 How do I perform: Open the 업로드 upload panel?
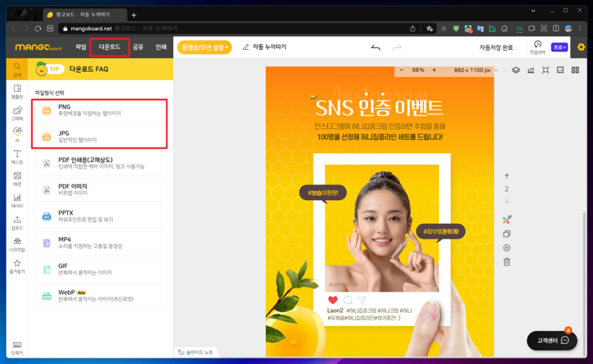(17, 223)
